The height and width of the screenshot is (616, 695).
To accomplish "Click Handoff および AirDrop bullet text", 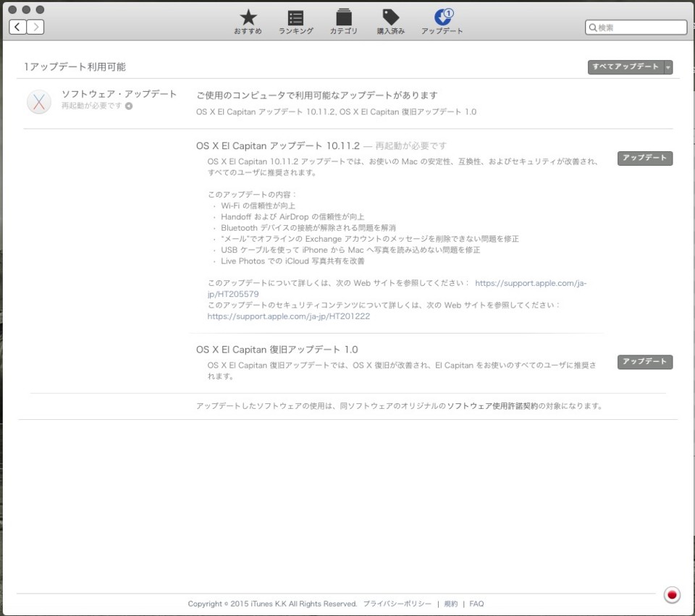I will tap(292, 217).
